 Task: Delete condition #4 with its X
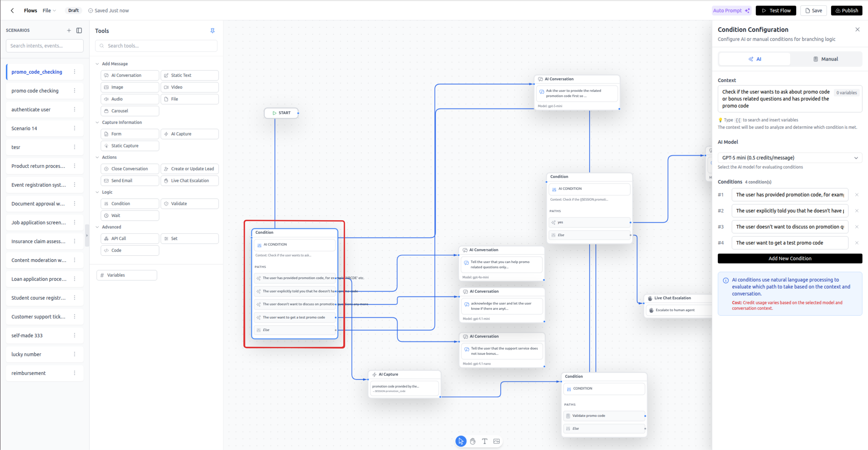856,243
